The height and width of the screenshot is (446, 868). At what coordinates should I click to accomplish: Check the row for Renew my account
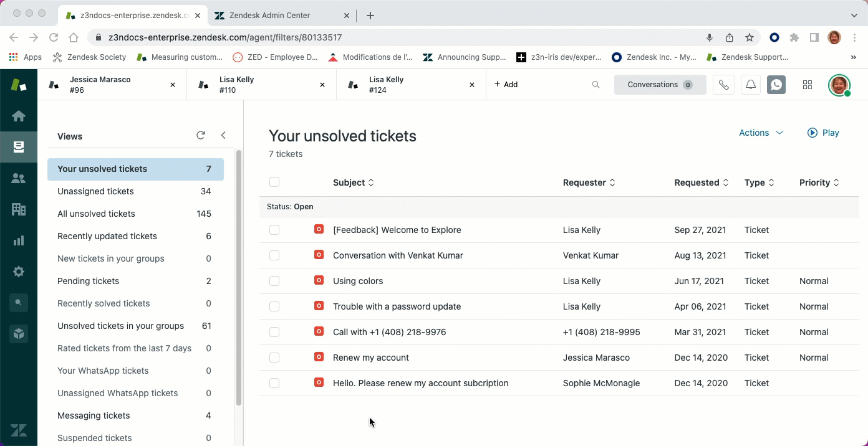point(274,358)
